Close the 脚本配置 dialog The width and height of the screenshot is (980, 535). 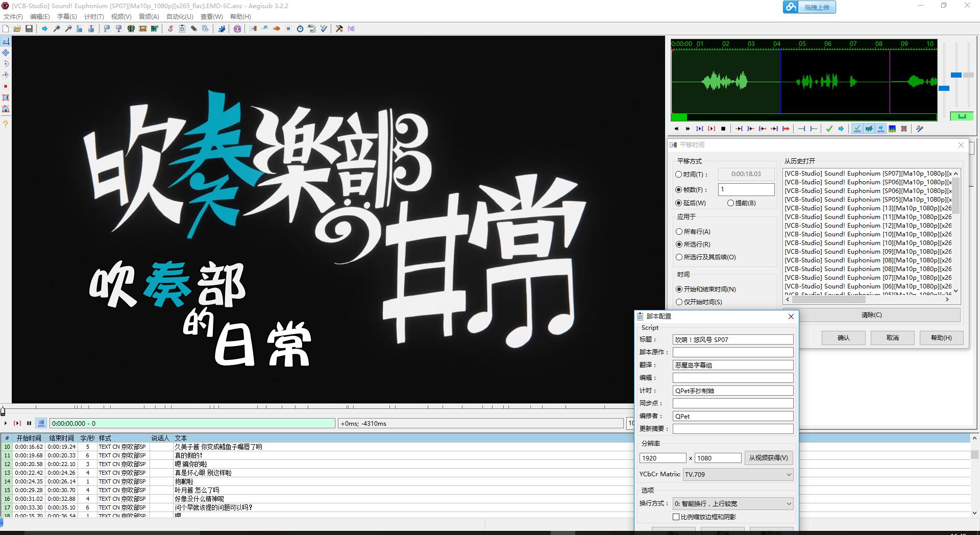pyautogui.click(x=791, y=317)
